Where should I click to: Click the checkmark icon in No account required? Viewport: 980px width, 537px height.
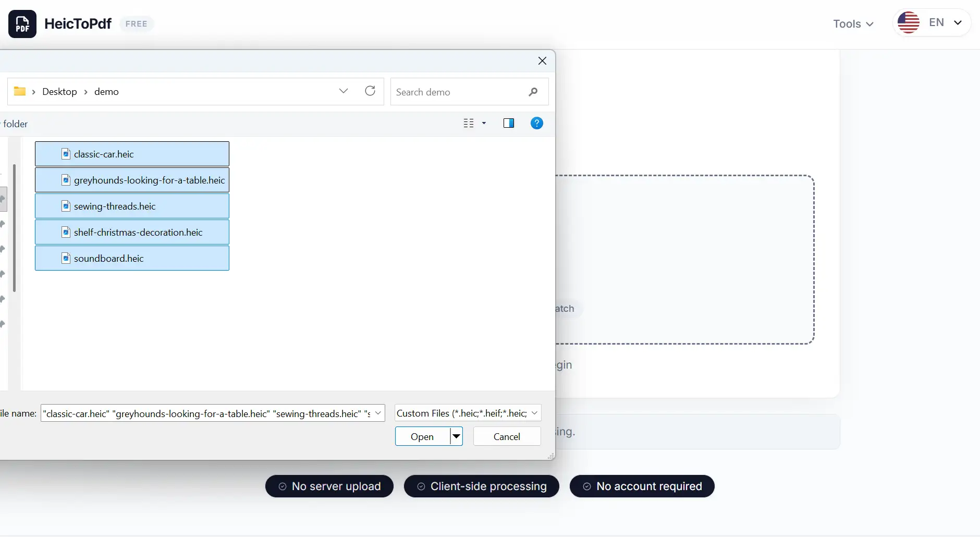click(587, 486)
